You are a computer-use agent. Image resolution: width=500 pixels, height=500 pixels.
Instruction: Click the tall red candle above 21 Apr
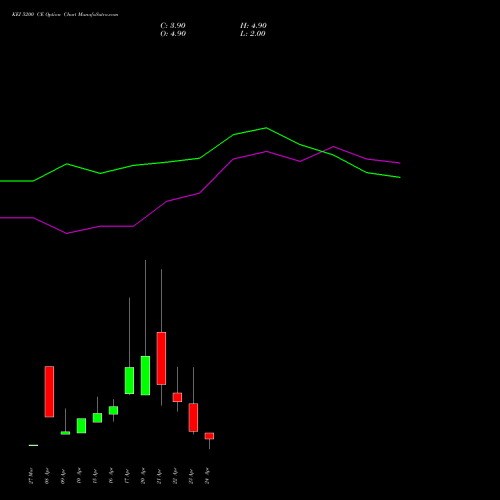click(161, 358)
